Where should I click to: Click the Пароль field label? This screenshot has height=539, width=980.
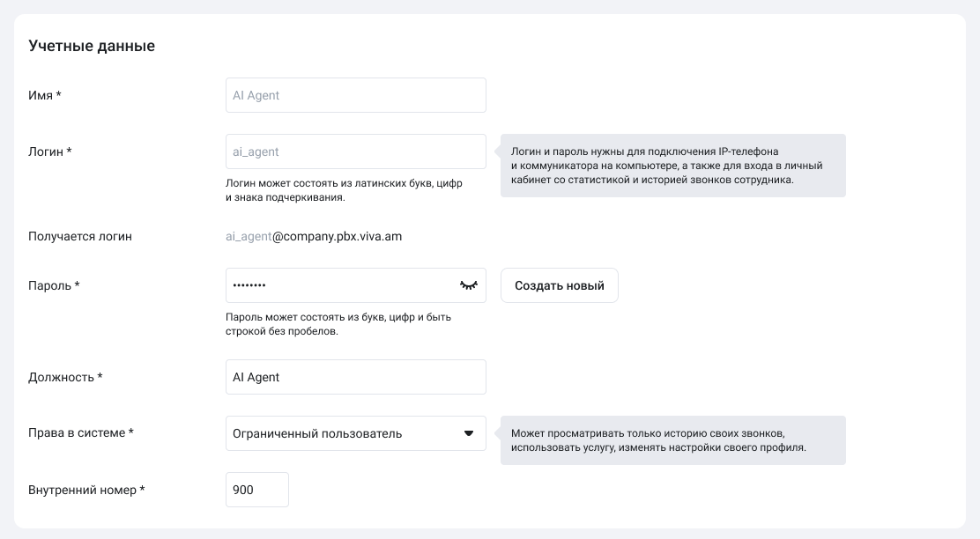point(54,285)
